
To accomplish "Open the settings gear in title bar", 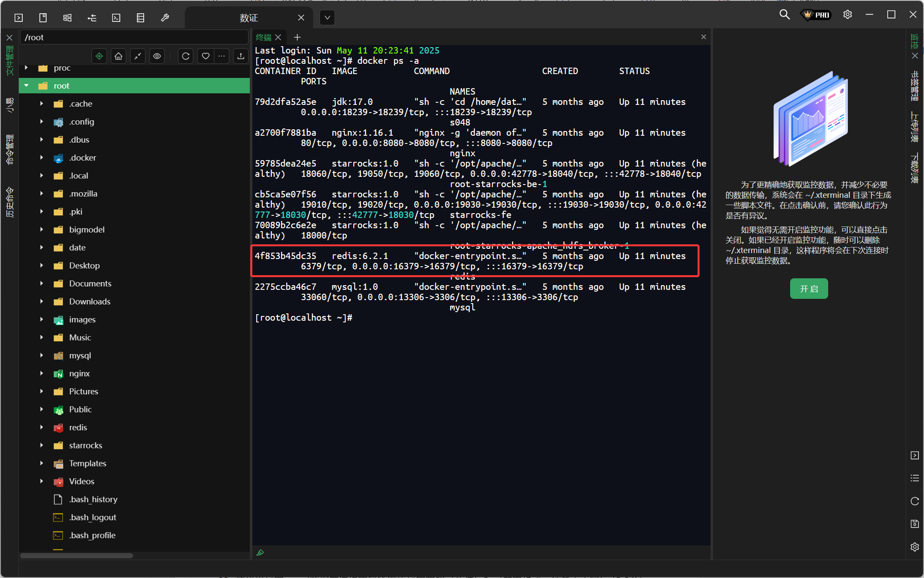I will (847, 15).
